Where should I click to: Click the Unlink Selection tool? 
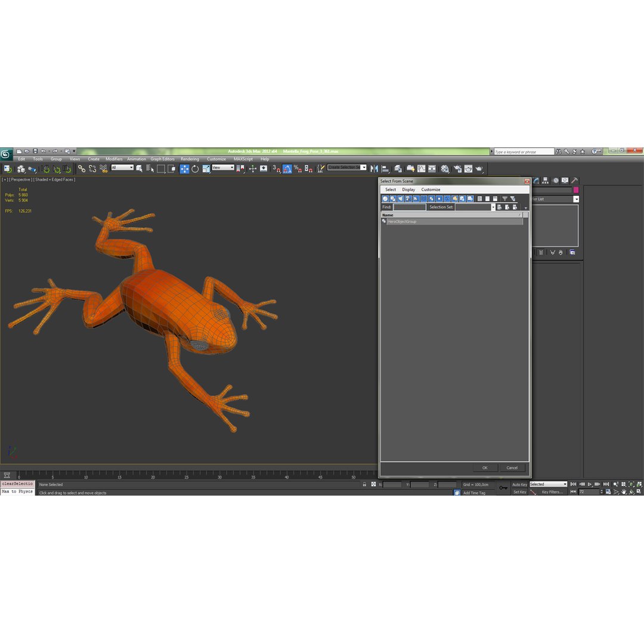click(92, 169)
